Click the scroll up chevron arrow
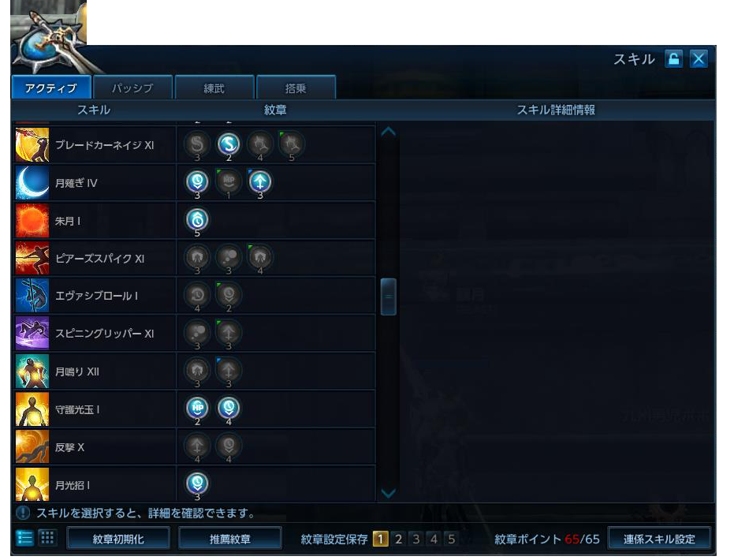This screenshot has height=560, width=734. [x=388, y=132]
